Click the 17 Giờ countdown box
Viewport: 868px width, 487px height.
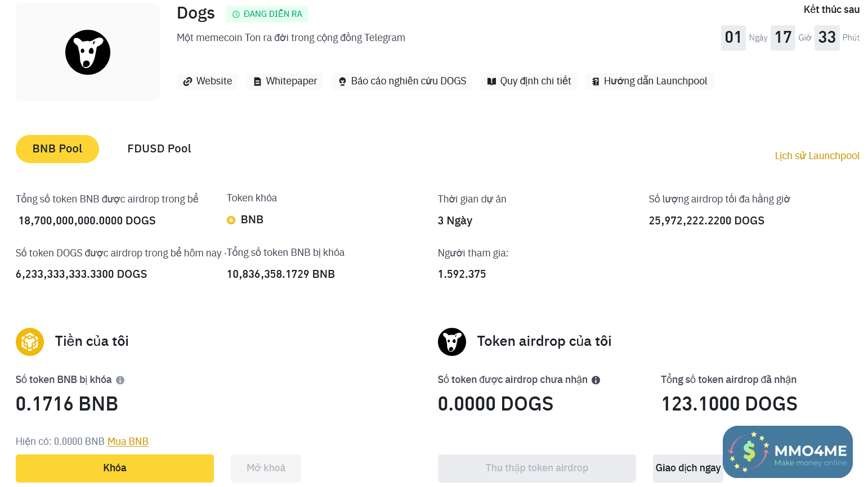[x=783, y=38]
